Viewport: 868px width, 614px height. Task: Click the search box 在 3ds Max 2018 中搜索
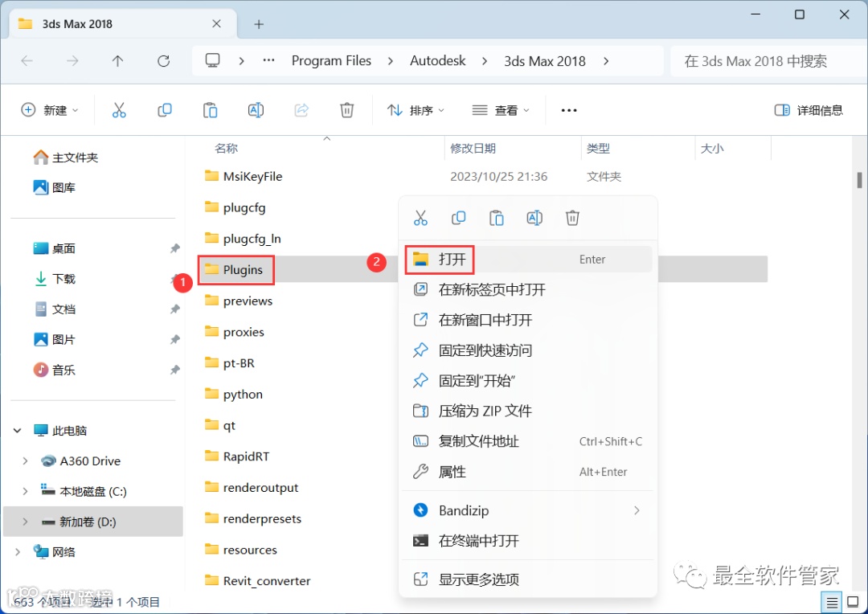[x=768, y=61]
